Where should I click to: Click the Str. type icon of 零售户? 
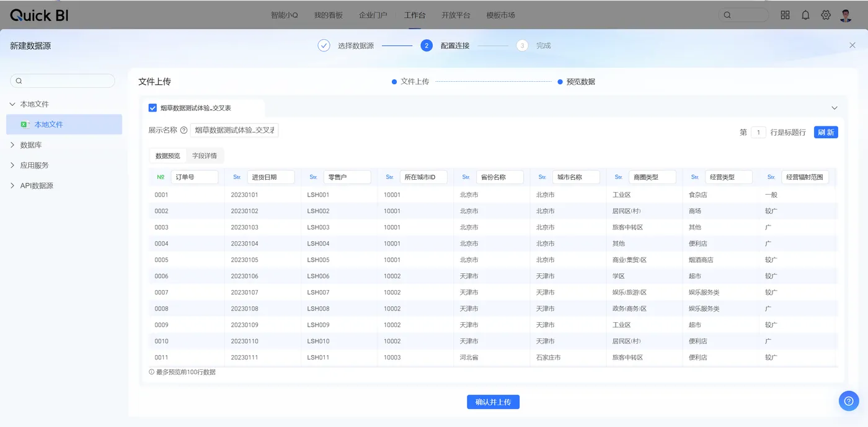[313, 177]
